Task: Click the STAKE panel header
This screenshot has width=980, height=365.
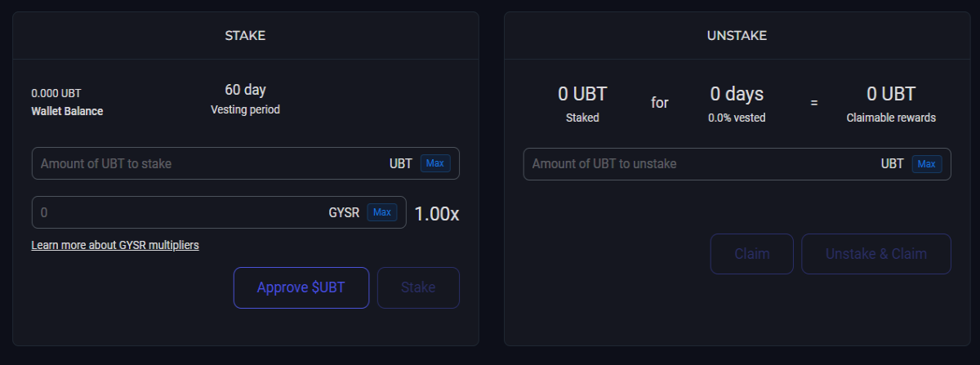Action: pos(246,36)
